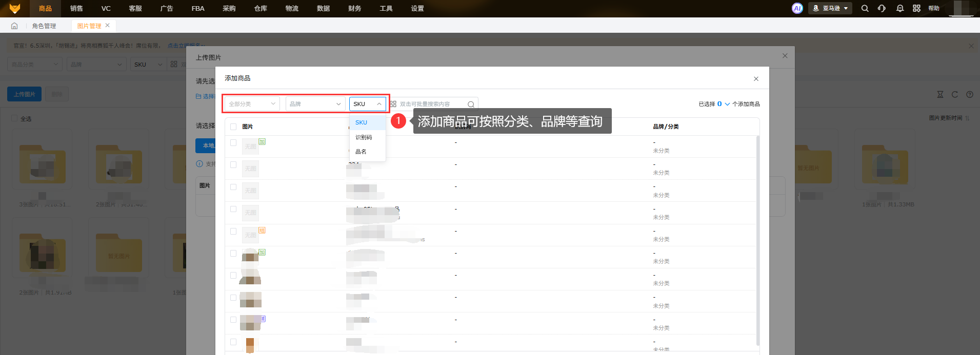Click the batch search grid icon in 添加商品 dialog
980x355 pixels.
pos(393,104)
